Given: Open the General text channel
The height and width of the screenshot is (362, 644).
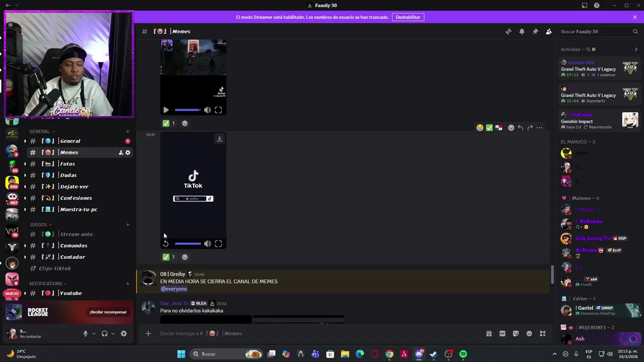Looking at the screenshot, I should [x=80, y=141].
